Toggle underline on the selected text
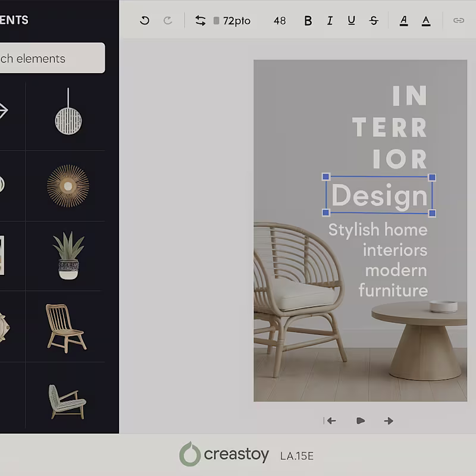The width and height of the screenshot is (476, 476). tap(351, 20)
